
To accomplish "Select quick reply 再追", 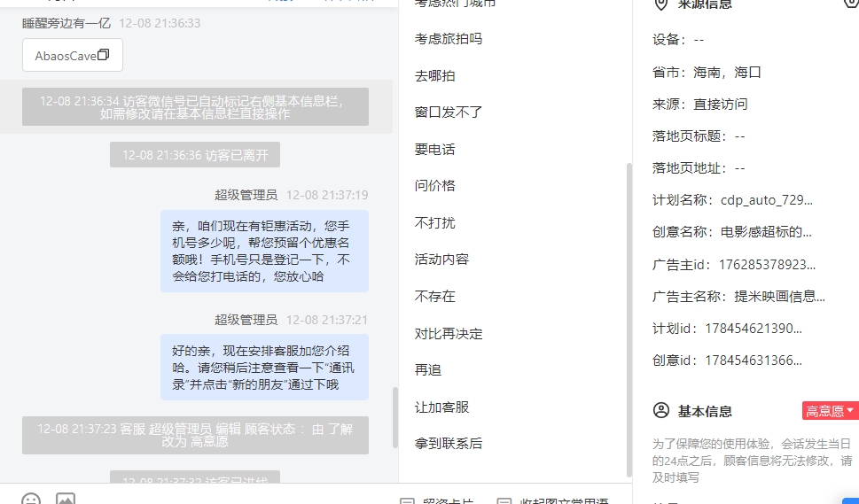I will point(428,370).
